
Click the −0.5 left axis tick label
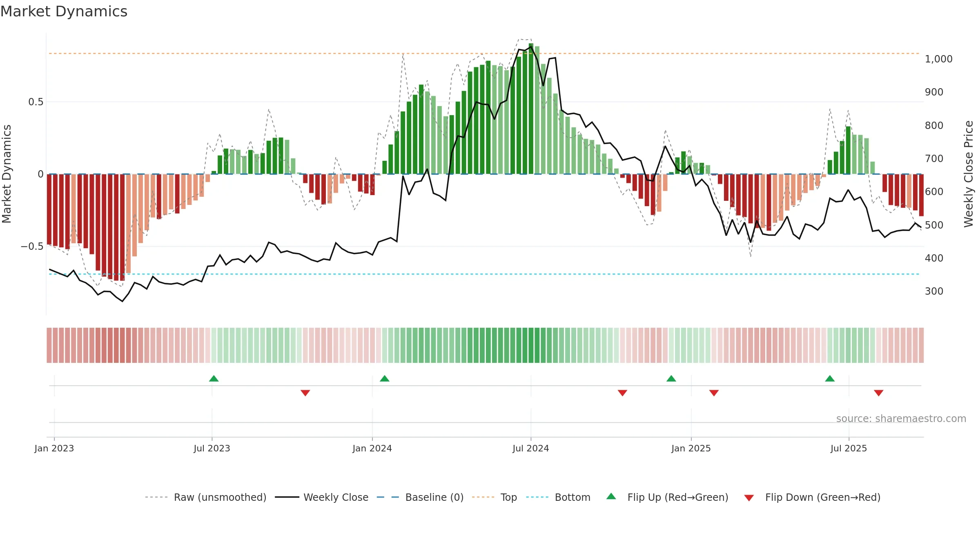tap(32, 246)
